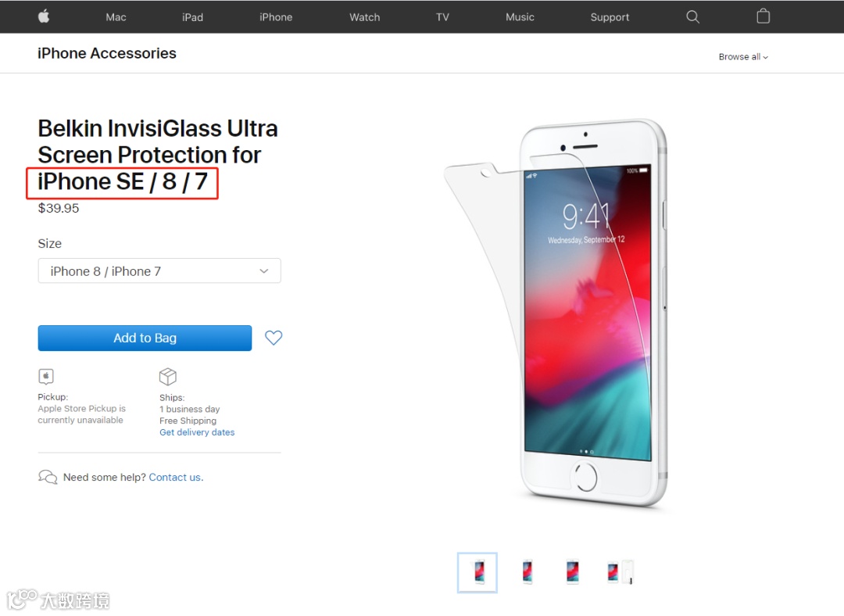
Task: Open the iPhone 8 / iPhone 7 size dropdown
Action: coord(159,270)
